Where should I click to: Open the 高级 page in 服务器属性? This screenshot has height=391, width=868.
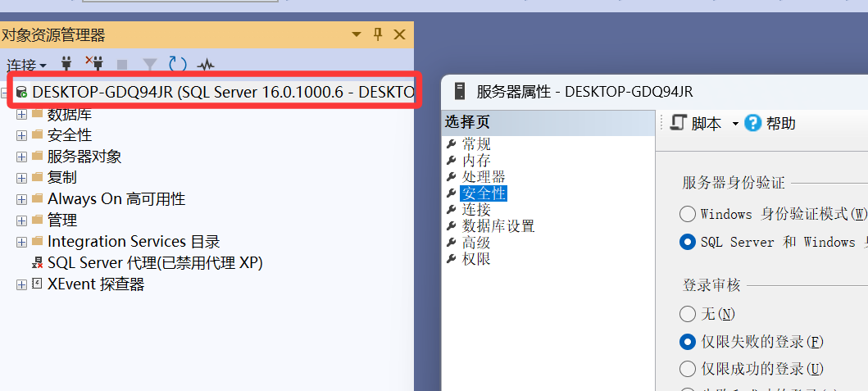pyautogui.click(x=477, y=243)
